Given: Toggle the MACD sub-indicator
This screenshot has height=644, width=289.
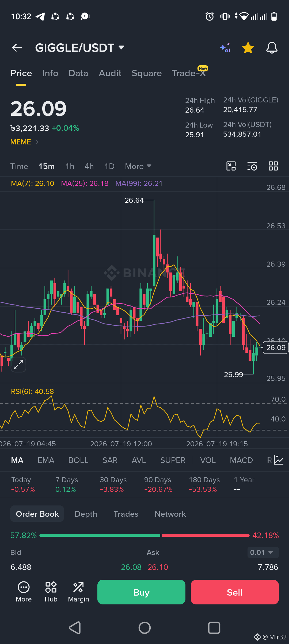Looking at the screenshot, I should 241,460.
